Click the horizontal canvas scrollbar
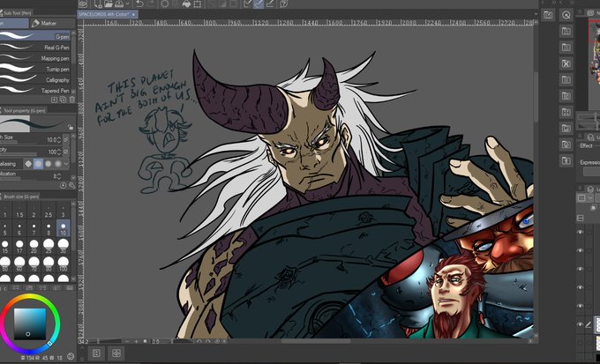The width and height of the screenshot is (600, 364). click(x=314, y=341)
